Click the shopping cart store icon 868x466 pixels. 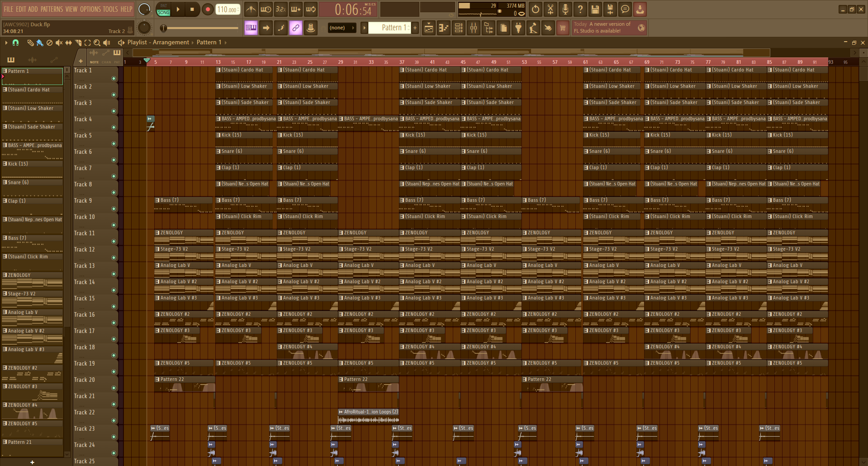[563, 28]
